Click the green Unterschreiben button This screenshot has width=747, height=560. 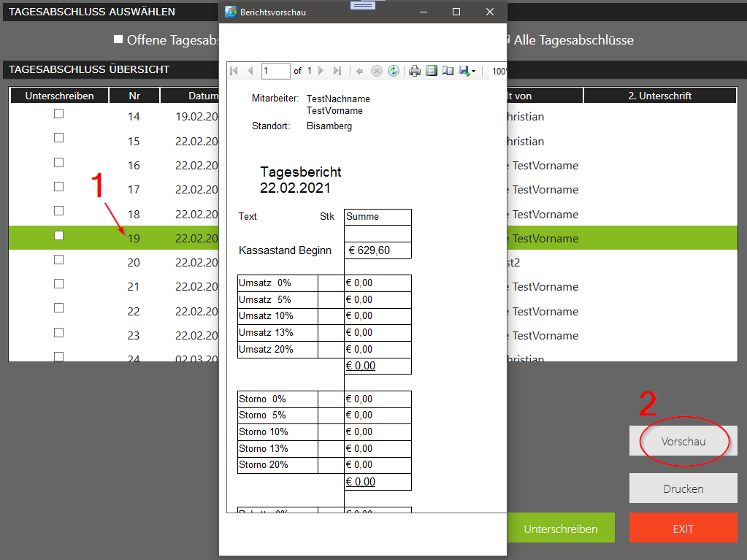pyautogui.click(x=561, y=528)
